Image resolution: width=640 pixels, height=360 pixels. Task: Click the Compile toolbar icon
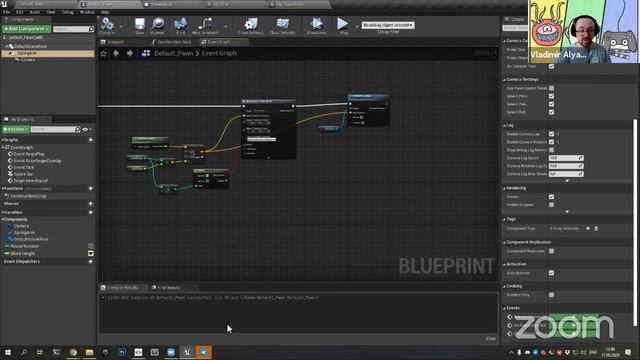click(x=107, y=24)
